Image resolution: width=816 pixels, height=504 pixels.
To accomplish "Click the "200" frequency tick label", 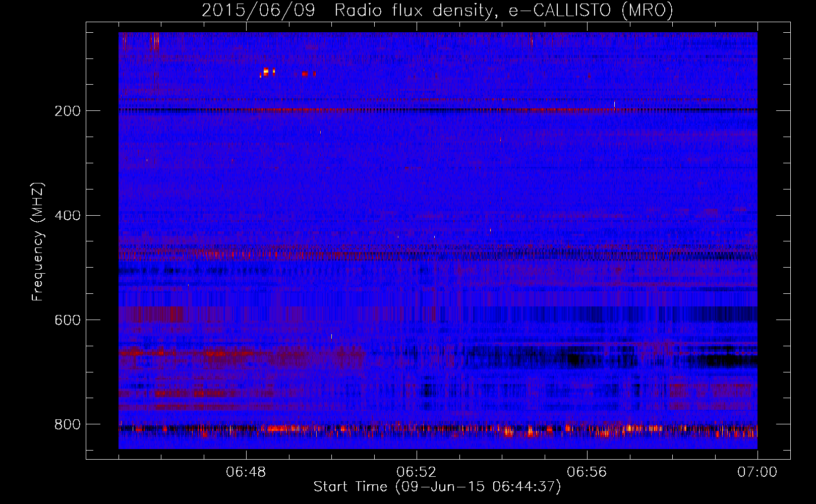I will click(x=67, y=111).
